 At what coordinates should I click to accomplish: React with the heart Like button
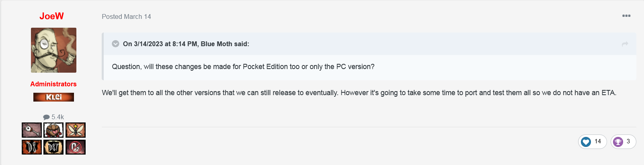(x=586, y=142)
